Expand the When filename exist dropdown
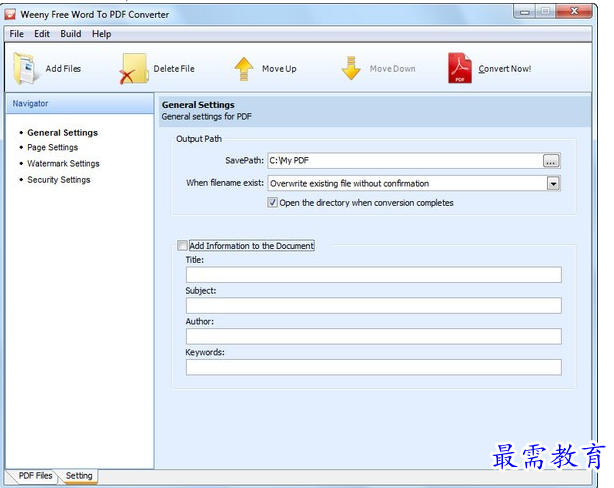 (x=553, y=183)
